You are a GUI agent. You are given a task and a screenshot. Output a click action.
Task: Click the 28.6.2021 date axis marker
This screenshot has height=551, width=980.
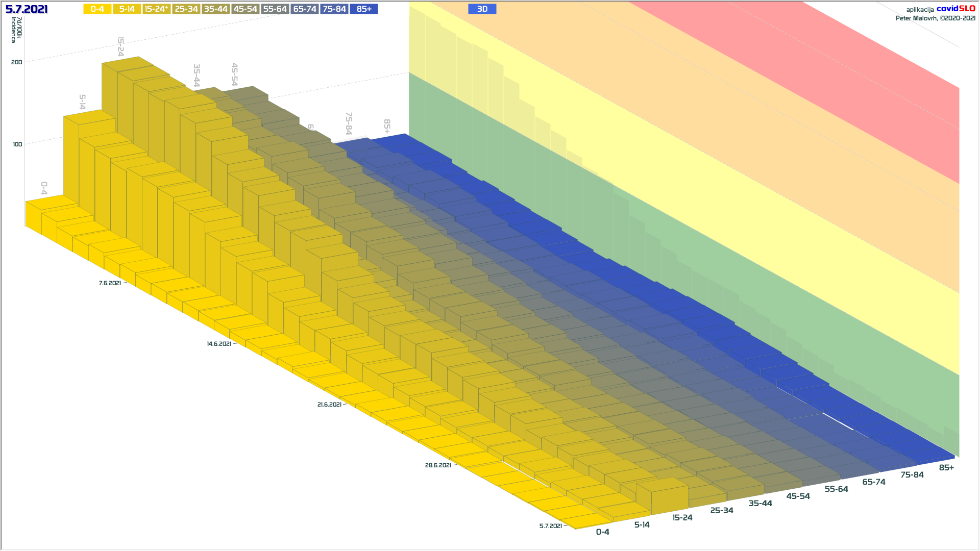(x=438, y=465)
